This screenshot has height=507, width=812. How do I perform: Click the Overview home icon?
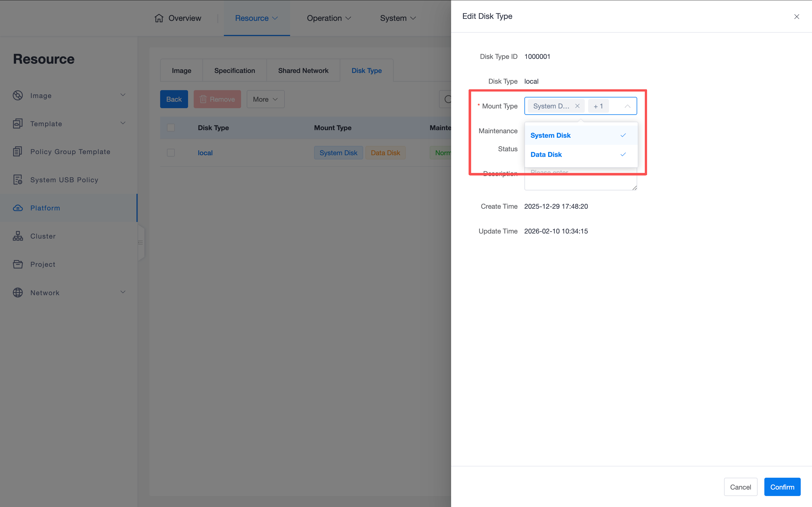pos(159,18)
